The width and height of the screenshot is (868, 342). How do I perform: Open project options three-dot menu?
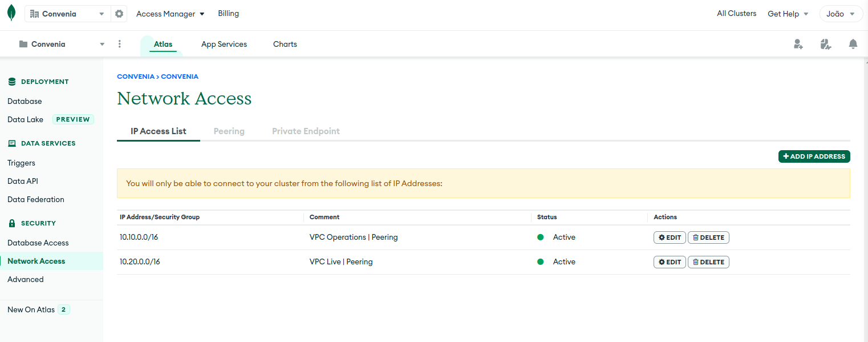click(x=120, y=44)
